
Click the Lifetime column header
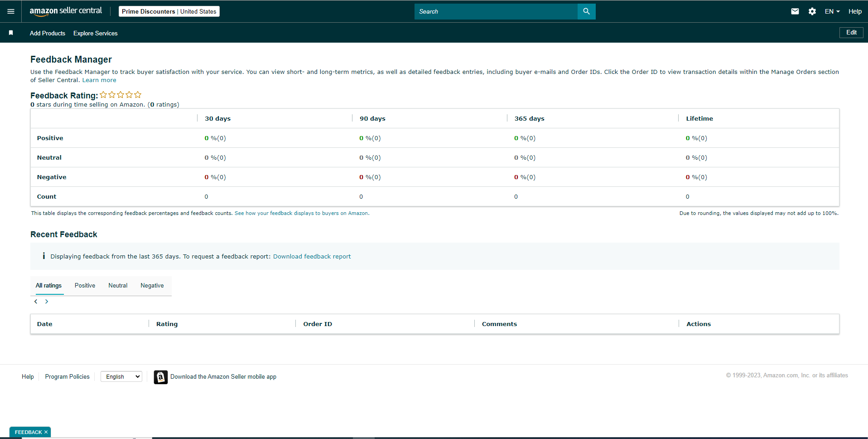[x=699, y=118]
